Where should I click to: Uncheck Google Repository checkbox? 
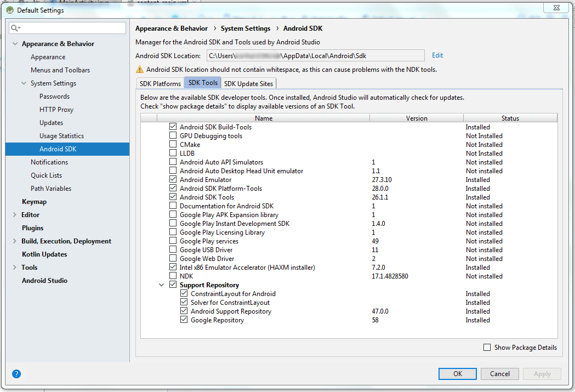[x=184, y=320]
